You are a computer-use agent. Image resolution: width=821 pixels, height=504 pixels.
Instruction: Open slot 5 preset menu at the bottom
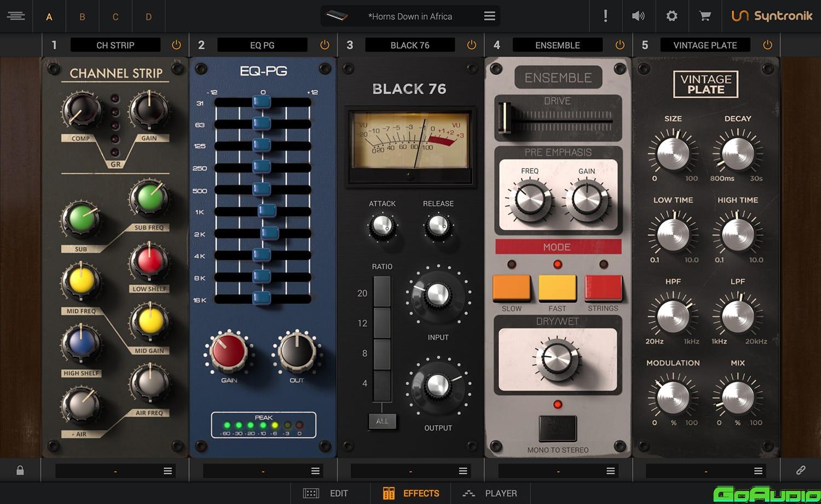(758, 471)
